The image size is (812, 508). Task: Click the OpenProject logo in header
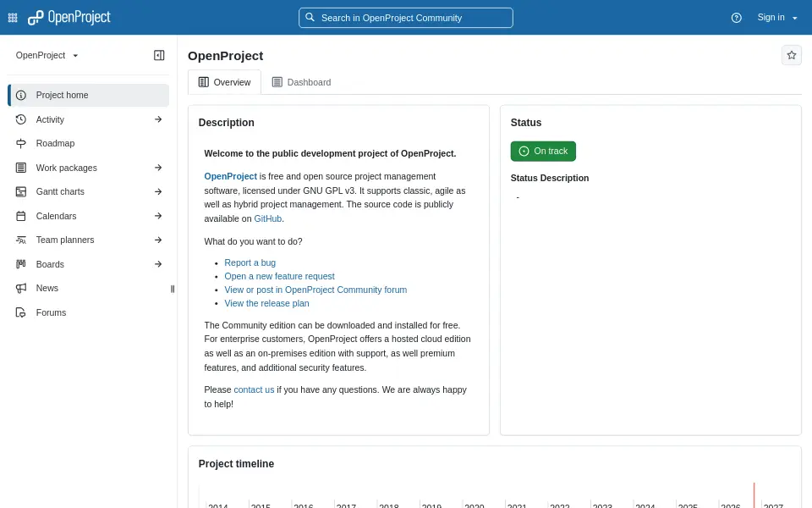click(x=69, y=18)
